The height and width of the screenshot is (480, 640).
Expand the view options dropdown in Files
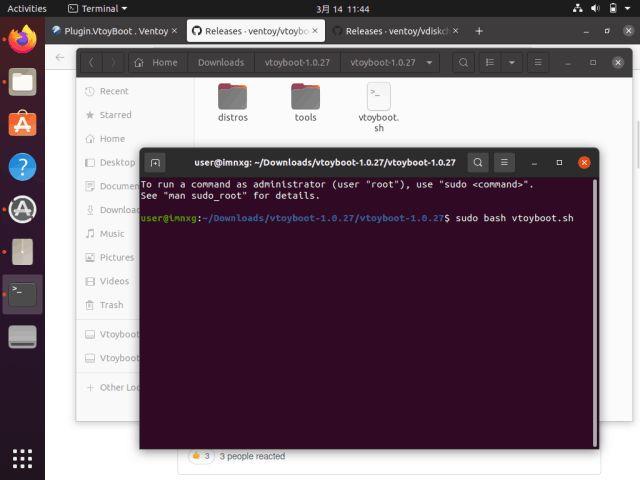(x=511, y=62)
